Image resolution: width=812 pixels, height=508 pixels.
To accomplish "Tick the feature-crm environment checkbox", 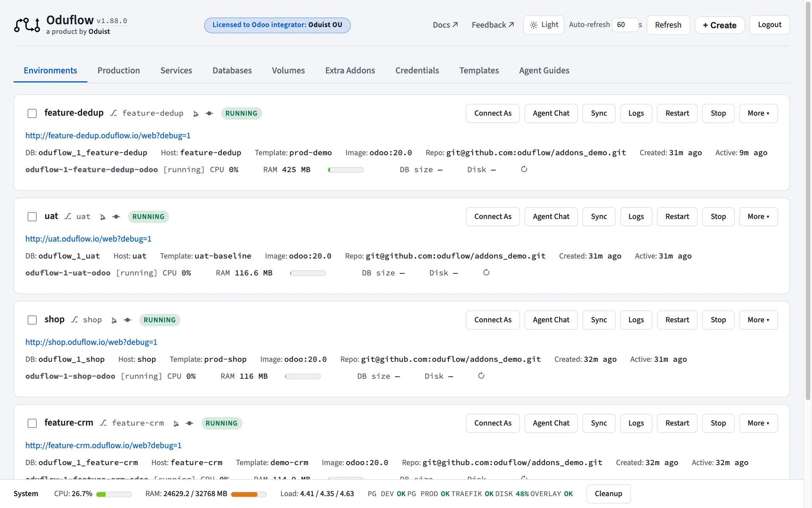I will click(x=32, y=423).
